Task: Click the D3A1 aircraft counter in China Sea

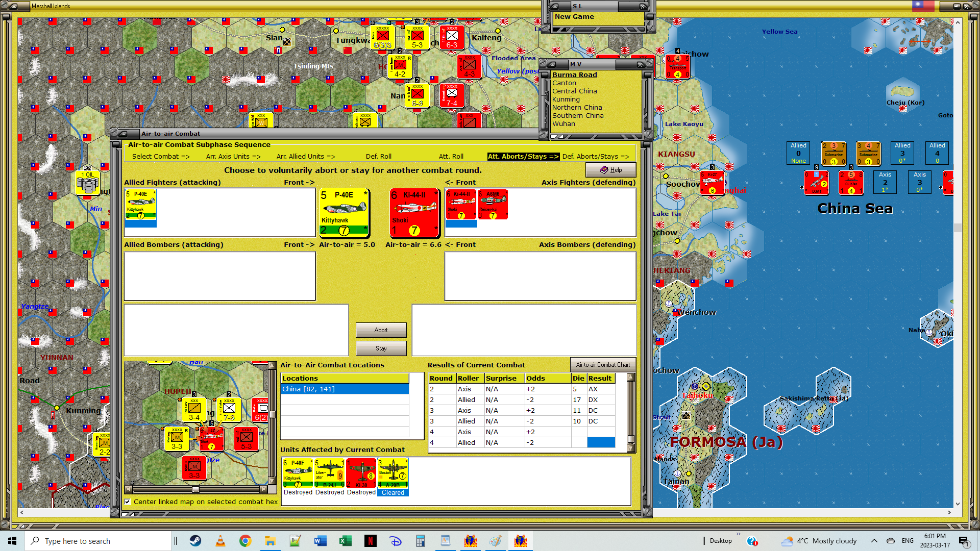Action: [816, 183]
